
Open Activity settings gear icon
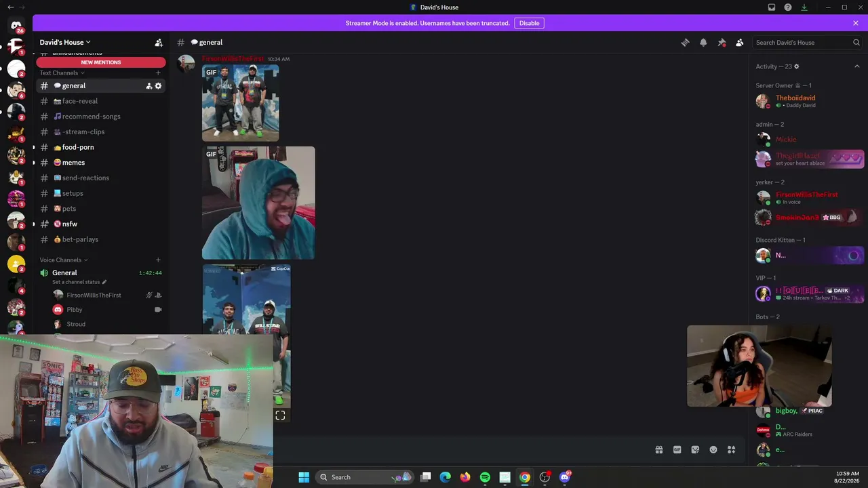click(796, 66)
